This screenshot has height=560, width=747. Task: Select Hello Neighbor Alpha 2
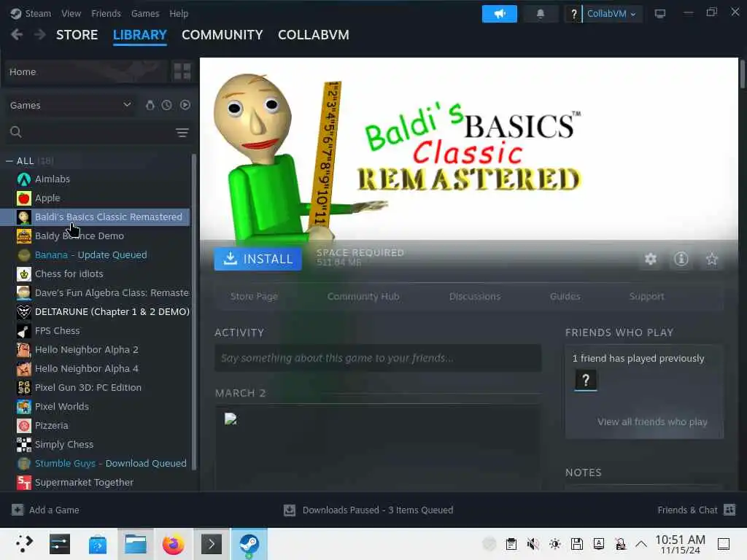96,349
